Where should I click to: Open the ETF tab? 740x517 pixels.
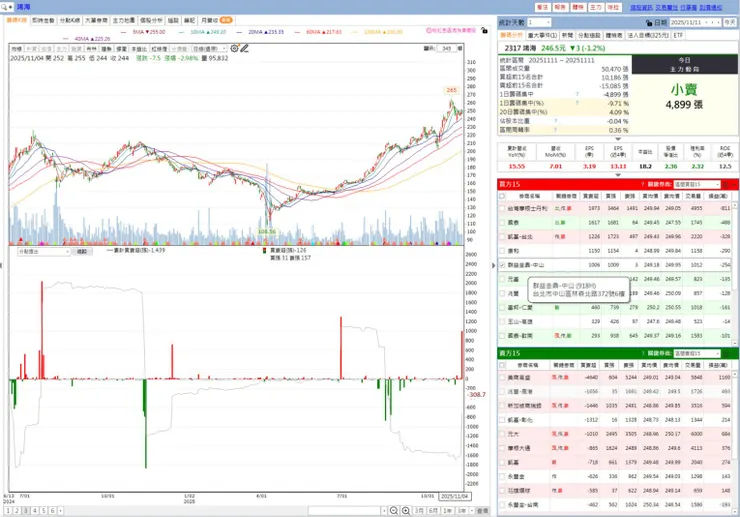(678, 35)
